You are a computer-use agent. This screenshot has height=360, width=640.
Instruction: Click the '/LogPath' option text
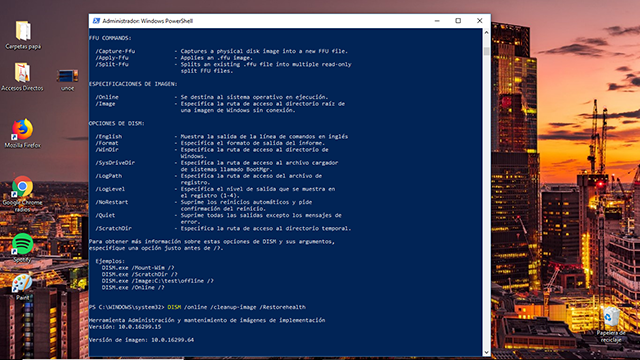click(109, 176)
